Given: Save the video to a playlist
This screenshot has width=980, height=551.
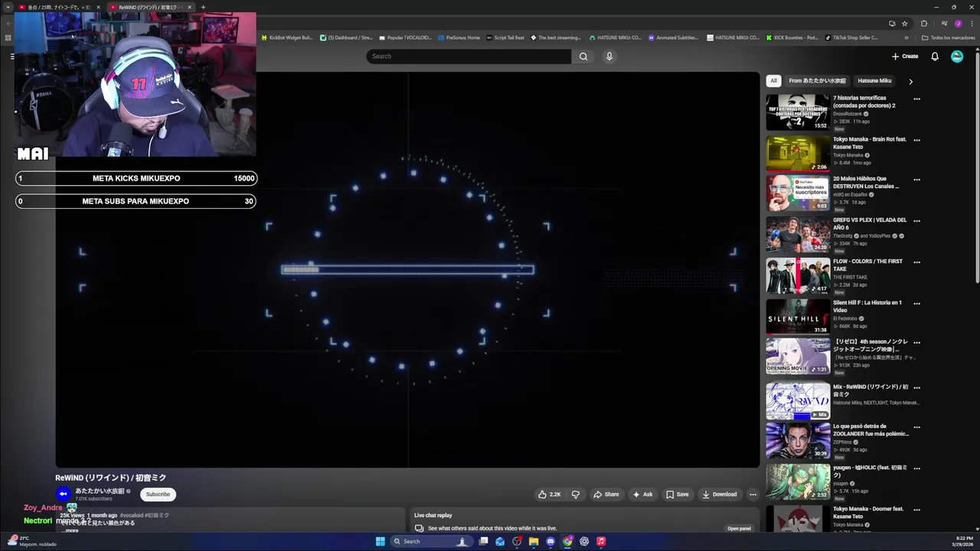Looking at the screenshot, I should click(x=677, y=494).
